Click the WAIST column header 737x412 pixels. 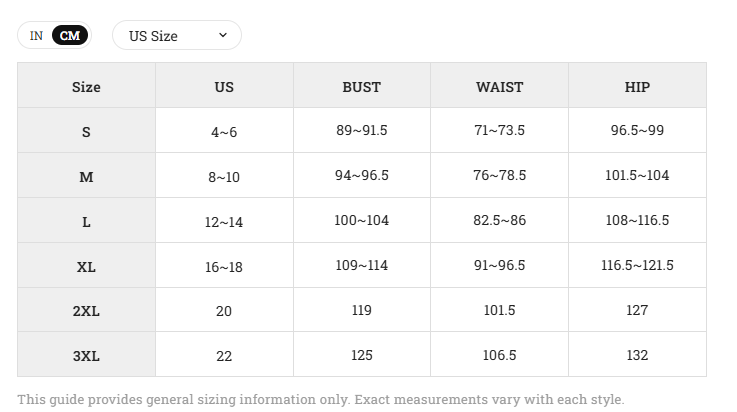coord(499,87)
